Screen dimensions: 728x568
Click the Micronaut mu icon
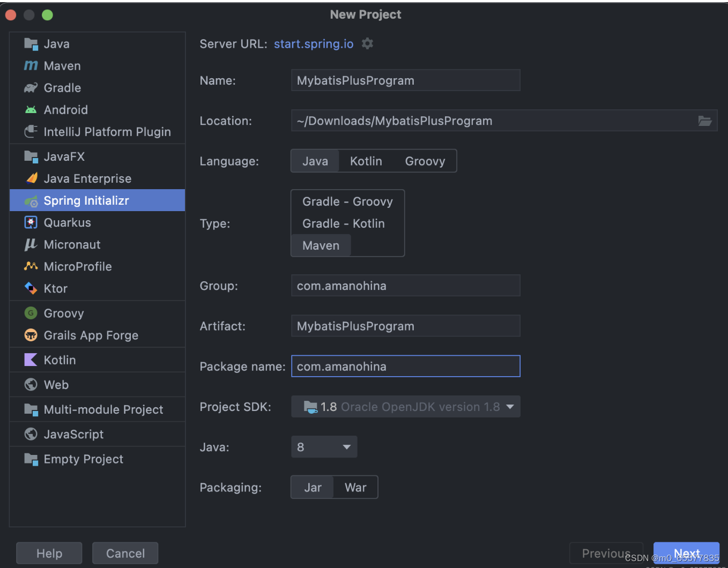coord(31,244)
